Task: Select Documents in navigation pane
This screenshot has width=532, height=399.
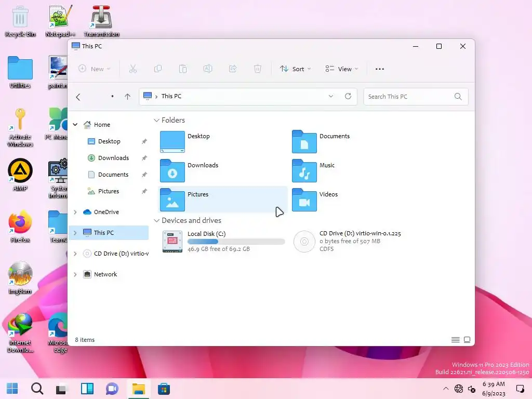Action: (x=109, y=175)
